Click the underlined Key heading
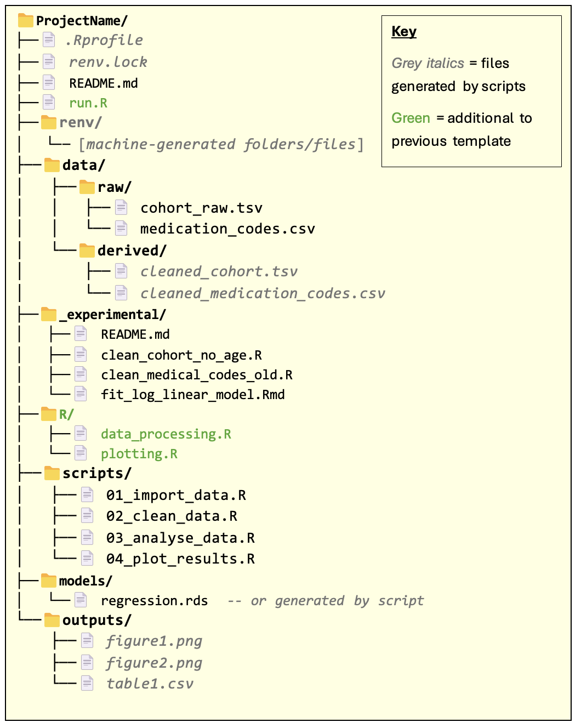Image resolution: width=581 pixels, height=728 pixels. (404, 32)
